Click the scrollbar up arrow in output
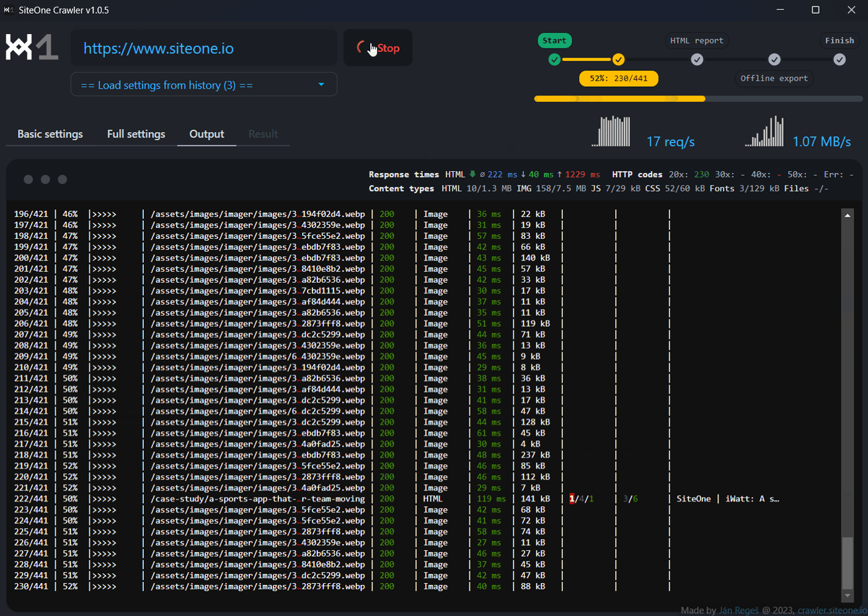The image size is (868, 616). [x=848, y=215]
